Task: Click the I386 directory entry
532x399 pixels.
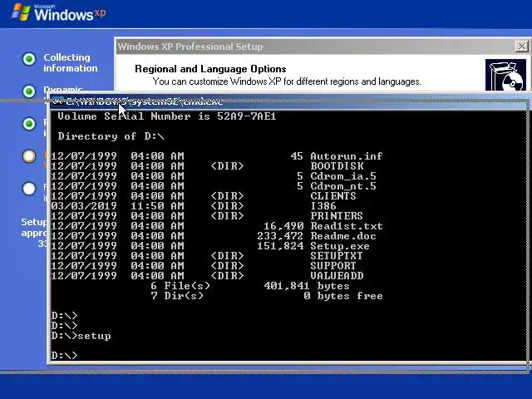Action: coord(323,206)
